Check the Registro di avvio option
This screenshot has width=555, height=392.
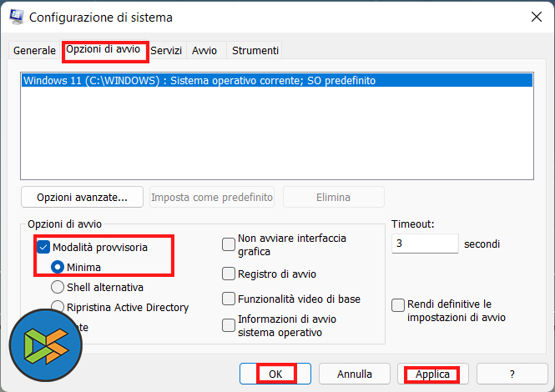click(x=229, y=274)
